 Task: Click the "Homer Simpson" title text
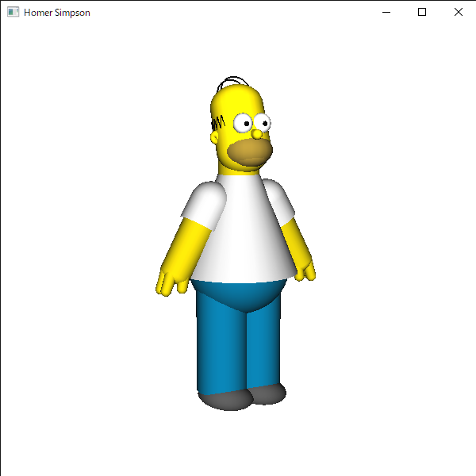click(x=57, y=13)
